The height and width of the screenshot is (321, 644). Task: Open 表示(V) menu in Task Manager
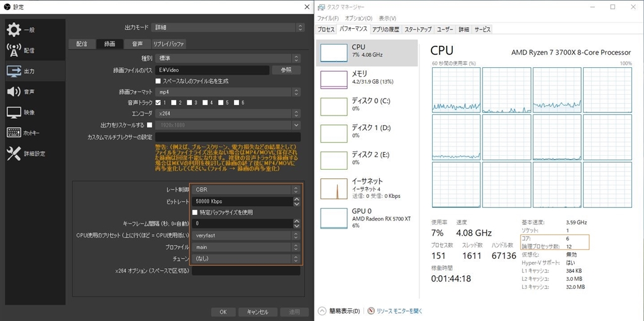[x=387, y=18]
